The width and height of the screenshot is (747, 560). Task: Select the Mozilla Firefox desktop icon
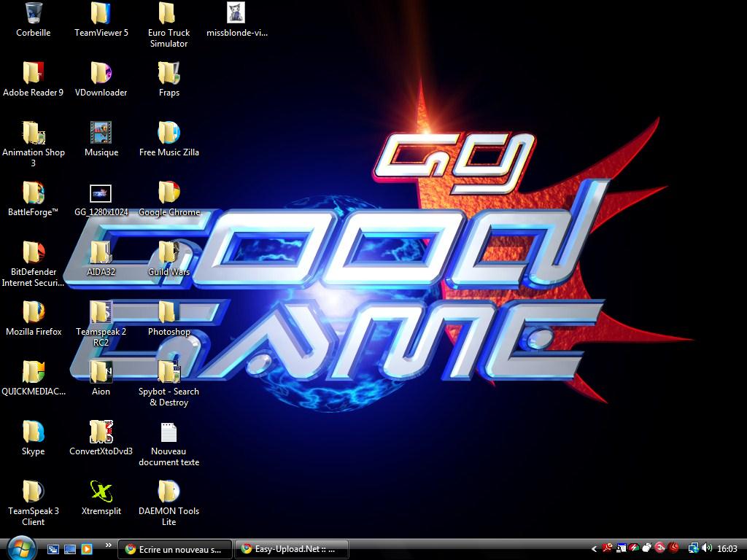34,313
